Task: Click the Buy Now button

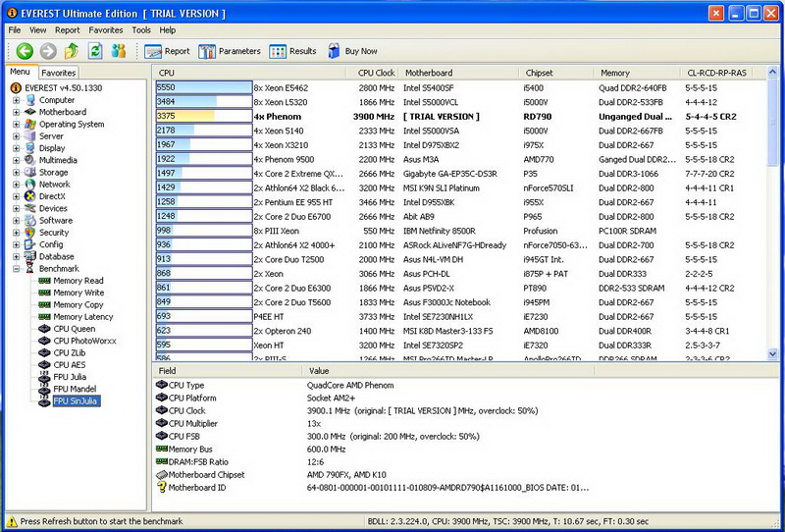Action: [x=352, y=51]
